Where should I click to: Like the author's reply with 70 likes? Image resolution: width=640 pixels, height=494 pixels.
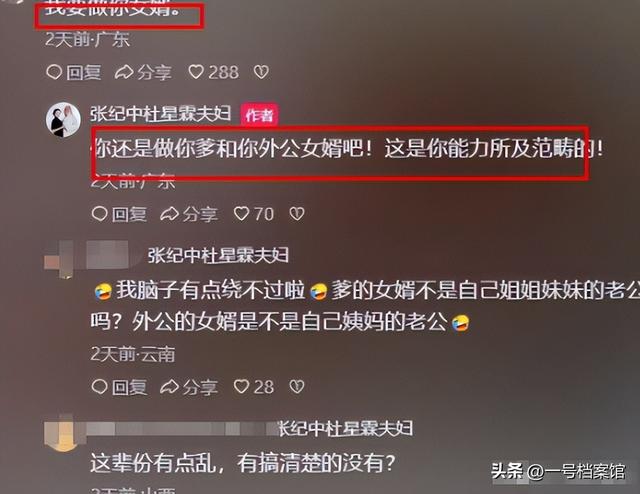click(253, 214)
